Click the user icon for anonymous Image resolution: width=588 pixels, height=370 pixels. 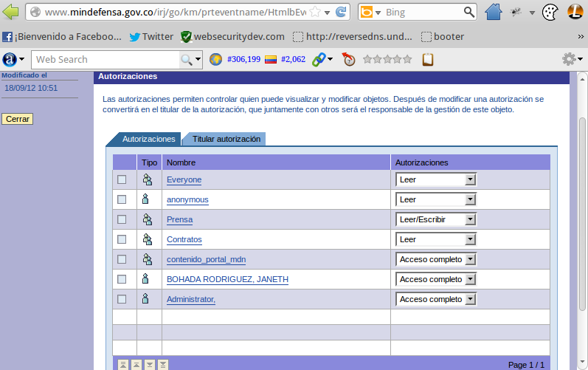pos(145,199)
